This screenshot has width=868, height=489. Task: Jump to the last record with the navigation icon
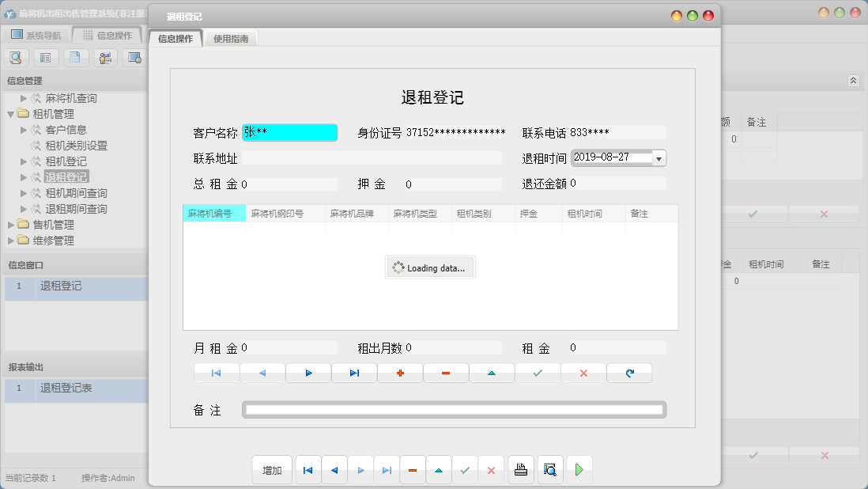(354, 372)
